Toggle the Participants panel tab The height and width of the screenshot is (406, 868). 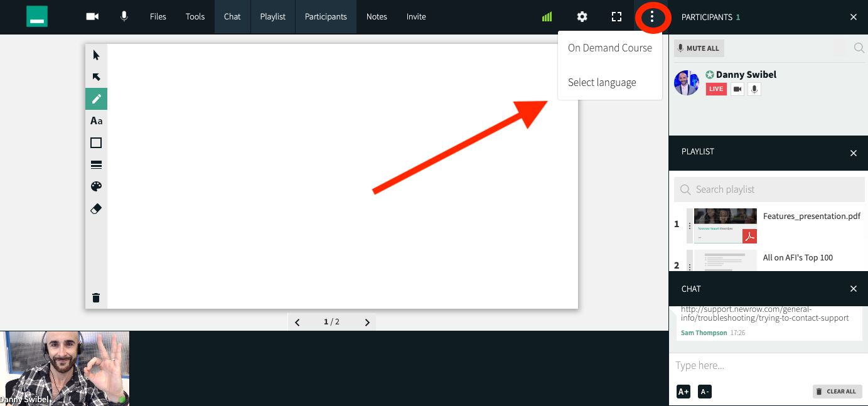tap(326, 17)
